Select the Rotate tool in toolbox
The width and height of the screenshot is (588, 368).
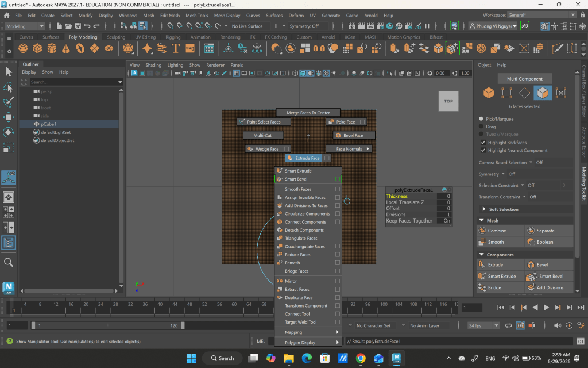(9, 132)
